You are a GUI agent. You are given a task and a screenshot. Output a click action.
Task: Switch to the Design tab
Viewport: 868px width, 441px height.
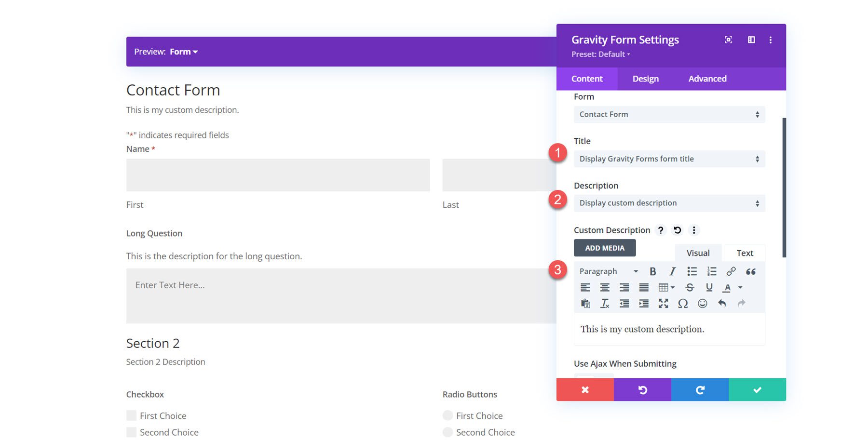point(645,79)
